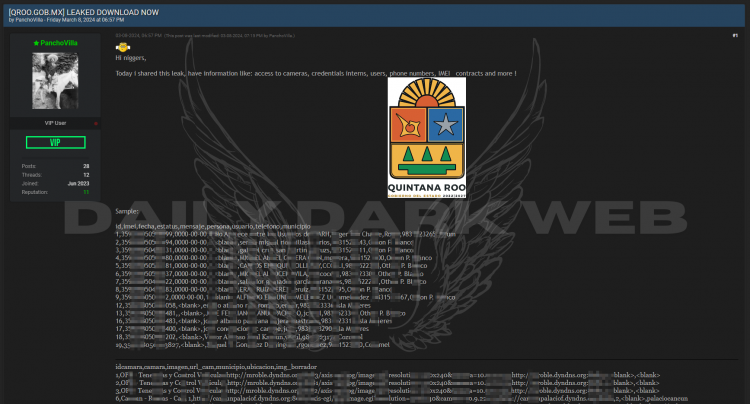The height and width of the screenshot is (404, 750).
Task: Open the Quintana Roo coat of arms image
Action: (427, 138)
